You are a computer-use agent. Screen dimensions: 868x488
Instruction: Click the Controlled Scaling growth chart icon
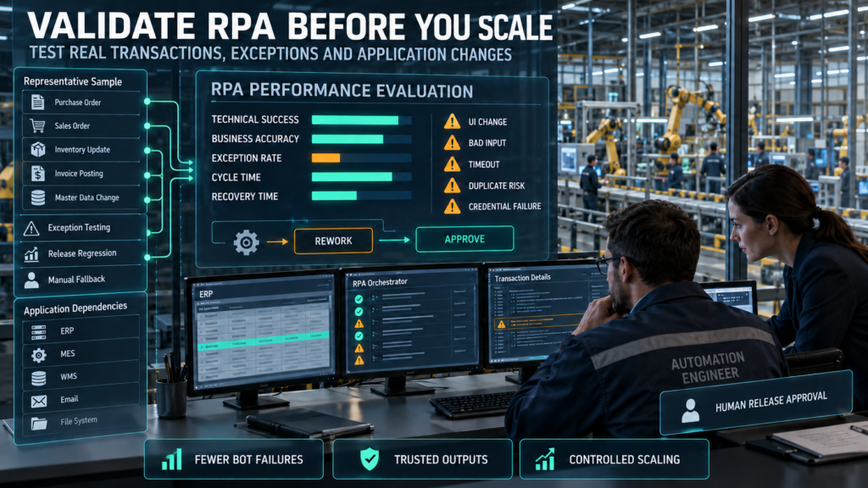(x=545, y=459)
